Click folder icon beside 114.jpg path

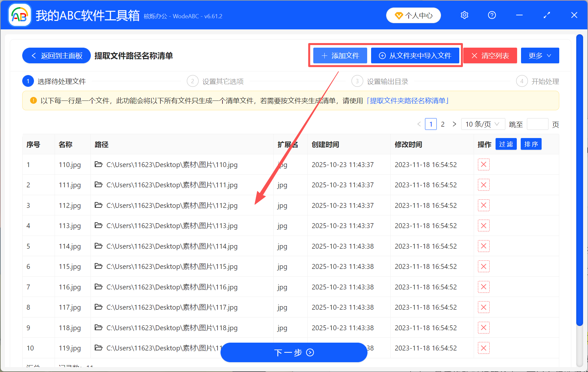[98, 246]
